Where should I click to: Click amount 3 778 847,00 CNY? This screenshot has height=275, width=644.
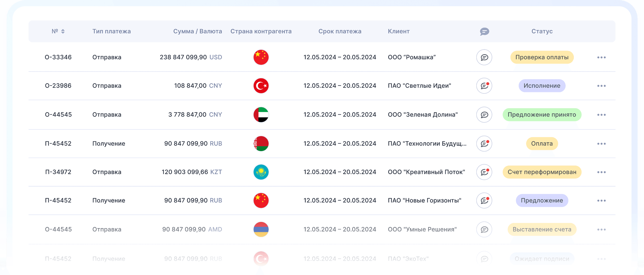point(195,115)
